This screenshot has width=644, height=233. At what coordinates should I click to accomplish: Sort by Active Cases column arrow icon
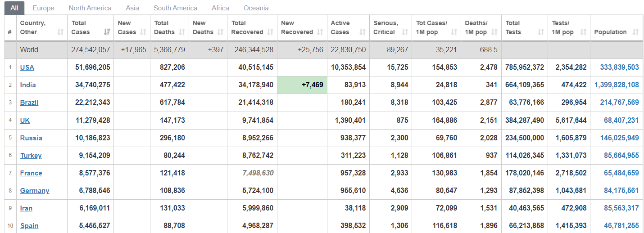[x=363, y=32]
